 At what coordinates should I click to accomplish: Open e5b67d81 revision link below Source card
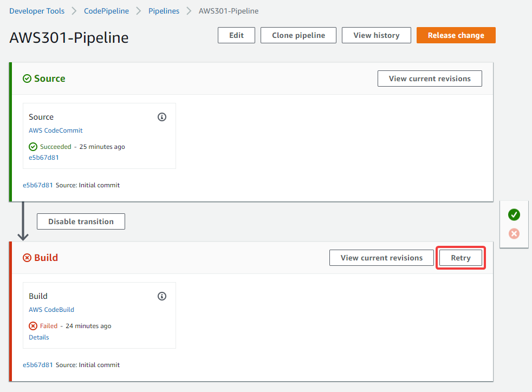coord(38,185)
